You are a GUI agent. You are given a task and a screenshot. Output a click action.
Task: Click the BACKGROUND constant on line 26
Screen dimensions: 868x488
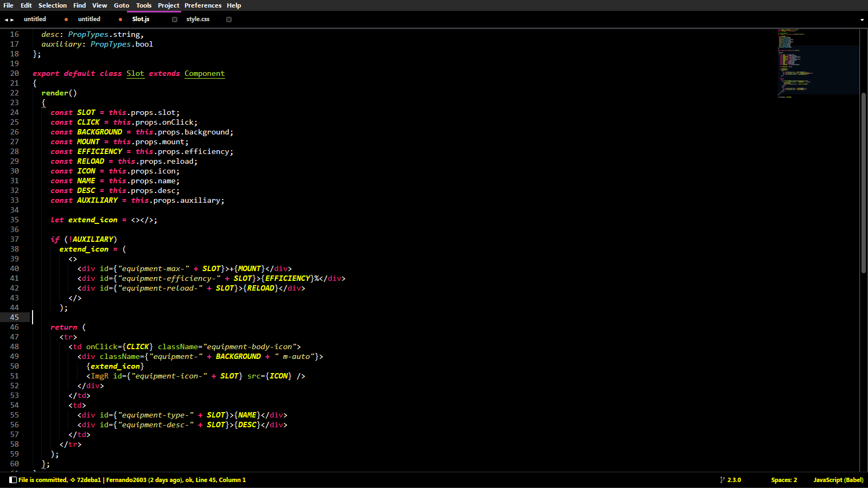point(100,132)
